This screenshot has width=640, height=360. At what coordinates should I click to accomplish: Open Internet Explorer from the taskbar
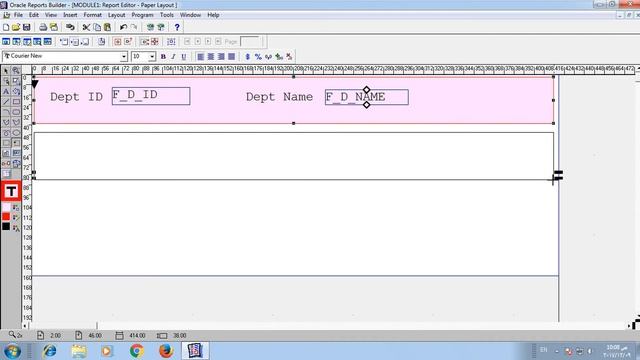tap(49, 351)
